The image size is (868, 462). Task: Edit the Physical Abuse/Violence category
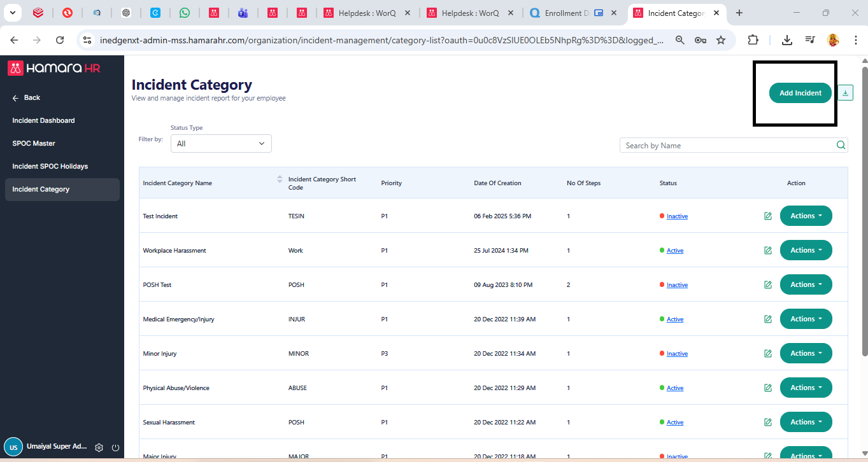pos(768,388)
